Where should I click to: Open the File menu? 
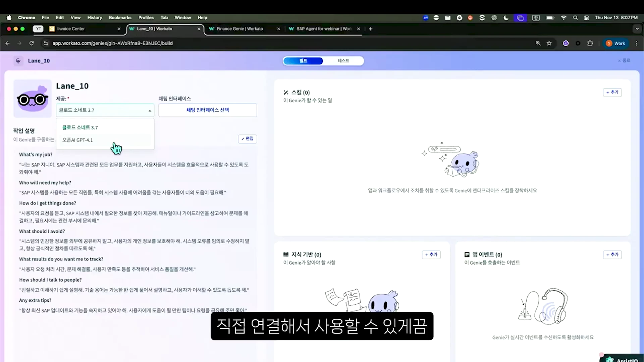click(45, 17)
